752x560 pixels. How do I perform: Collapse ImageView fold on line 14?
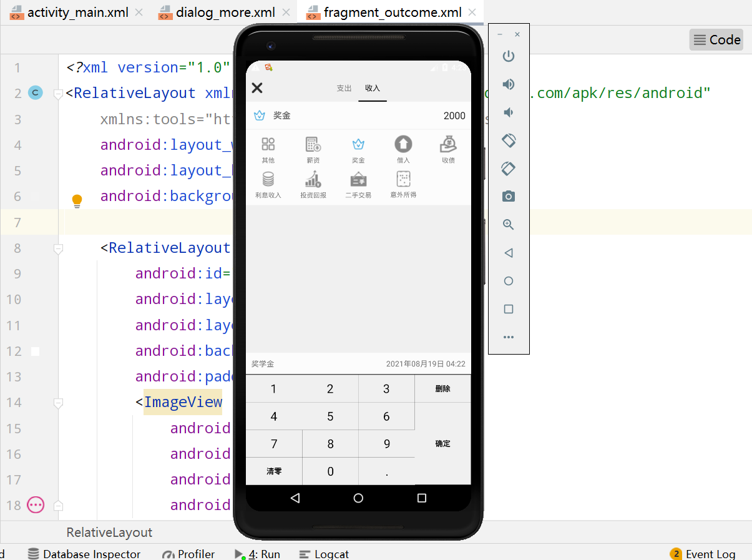tap(58, 403)
